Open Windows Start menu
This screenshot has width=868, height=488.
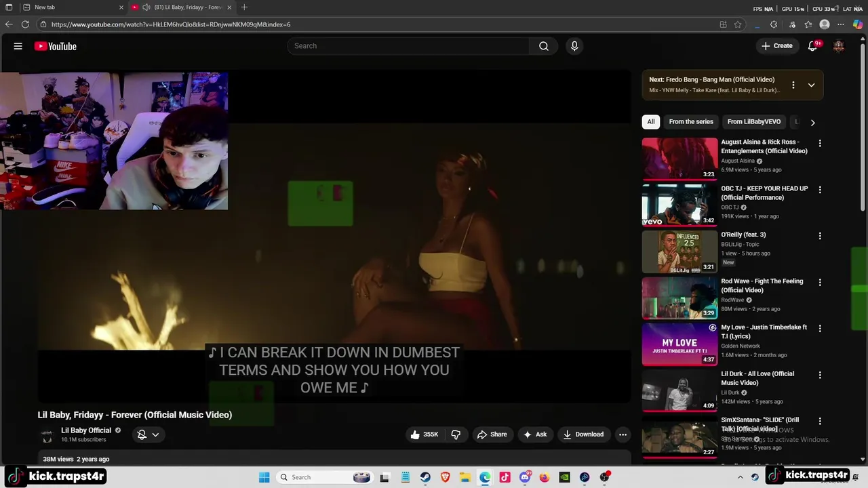tap(264, 477)
